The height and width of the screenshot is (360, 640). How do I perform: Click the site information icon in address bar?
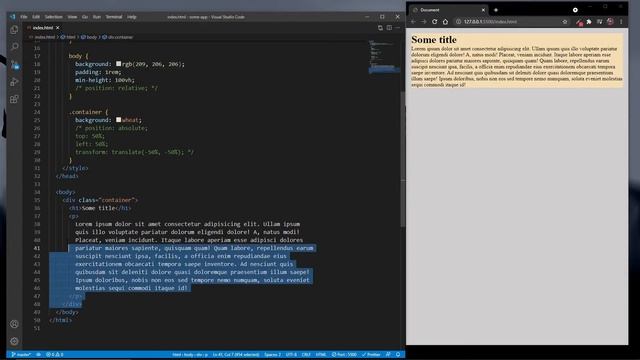point(458,22)
